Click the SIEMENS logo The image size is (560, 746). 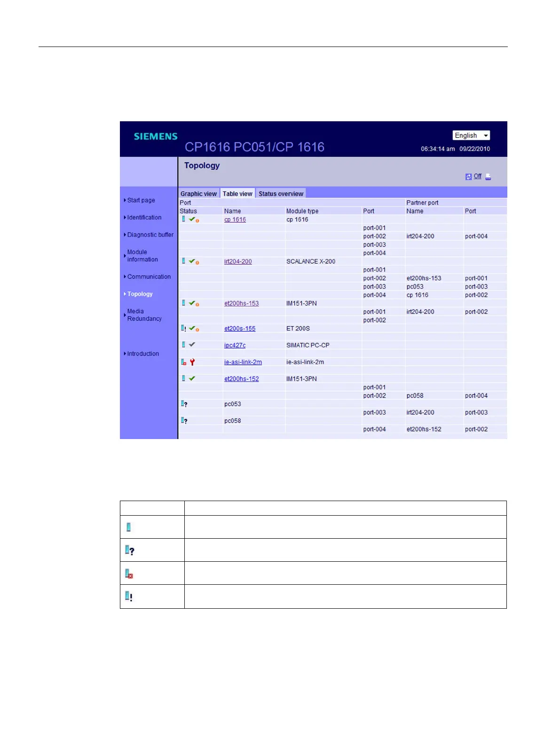pos(156,136)
